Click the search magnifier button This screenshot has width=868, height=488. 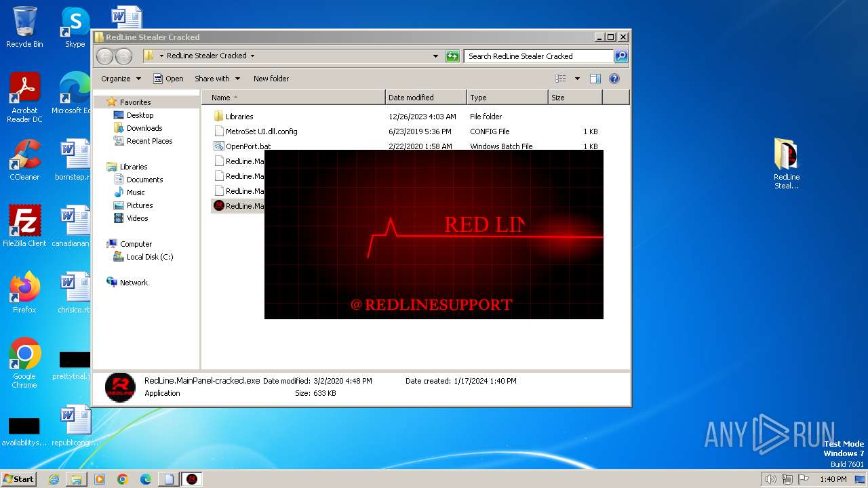[621, 56]
